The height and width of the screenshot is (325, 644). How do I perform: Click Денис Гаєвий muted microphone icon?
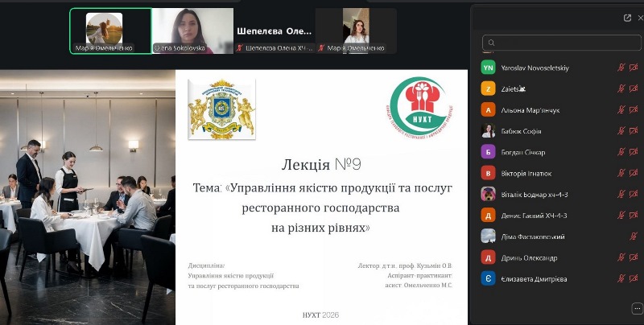pyautogui.click(x=621, y=215)
